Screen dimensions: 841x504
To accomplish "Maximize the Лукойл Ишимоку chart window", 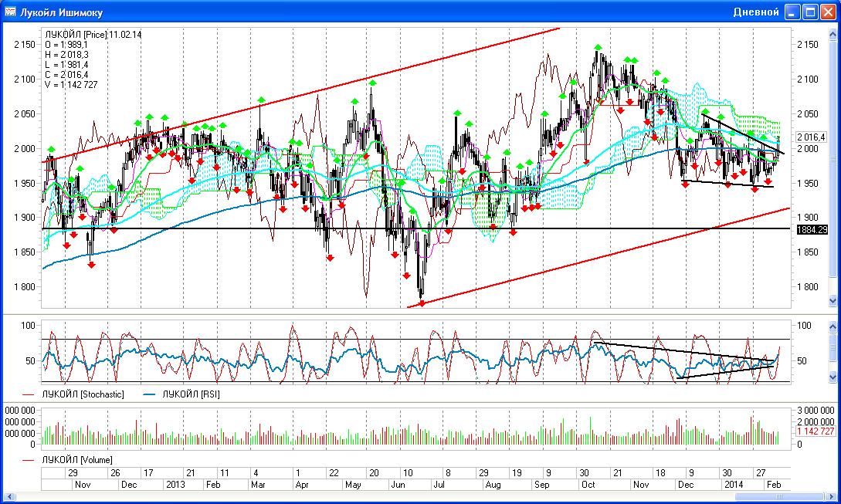I will click(809, 12).
